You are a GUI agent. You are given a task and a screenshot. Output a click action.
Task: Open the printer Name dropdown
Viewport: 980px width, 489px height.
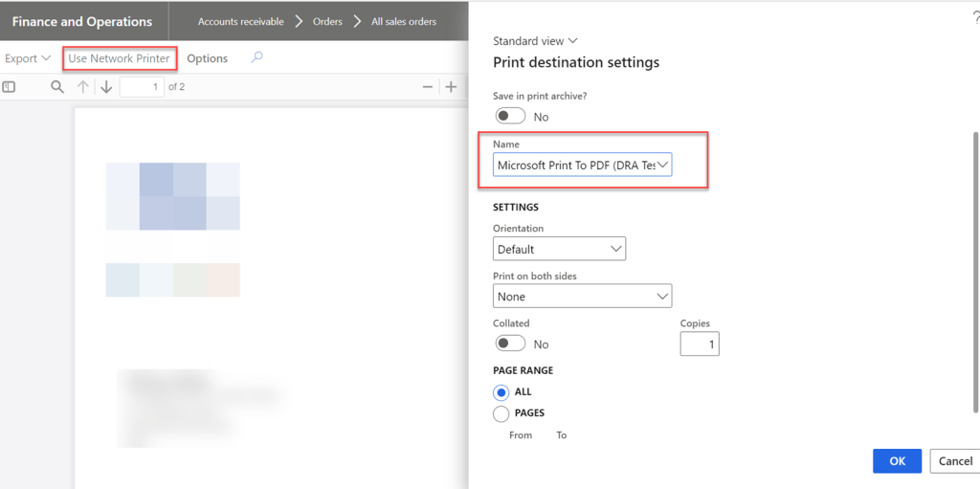[583, 166]
